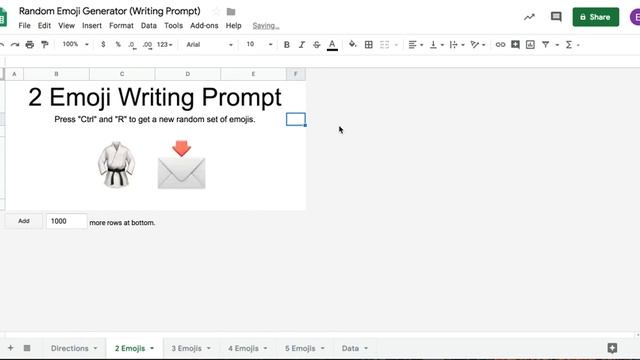Open the Arial font dropdown
Image resolution: width=640 pixels, height=360 pixels.
point(209,44)
